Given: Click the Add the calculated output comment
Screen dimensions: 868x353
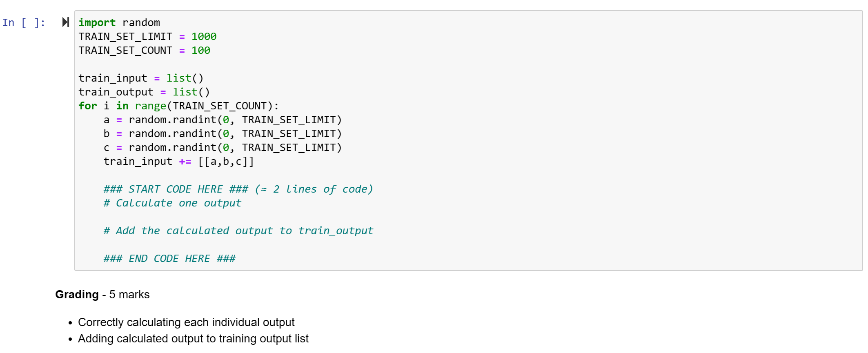Looking at the screenshot, I should 238,231.
